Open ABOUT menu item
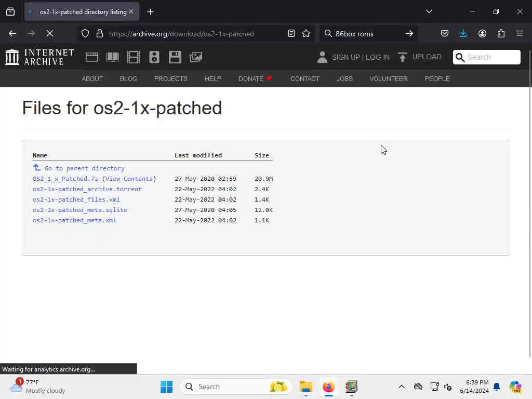 (92, 79)
